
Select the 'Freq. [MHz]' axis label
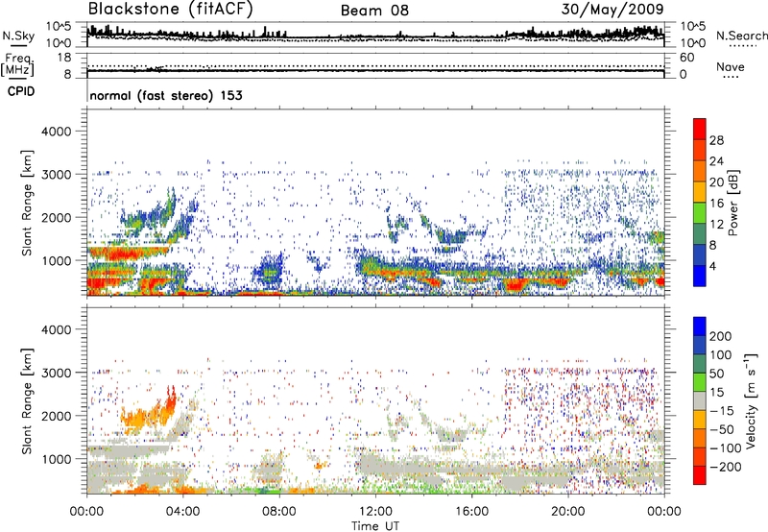17,65
